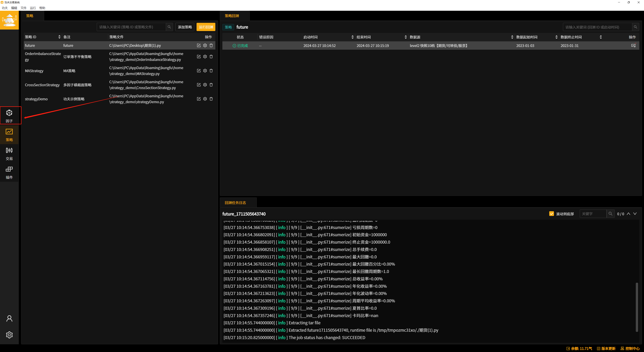This screenshot has height=352, width=644.
Task: Focus the backtest keyword search field
Action: point(598,27)
